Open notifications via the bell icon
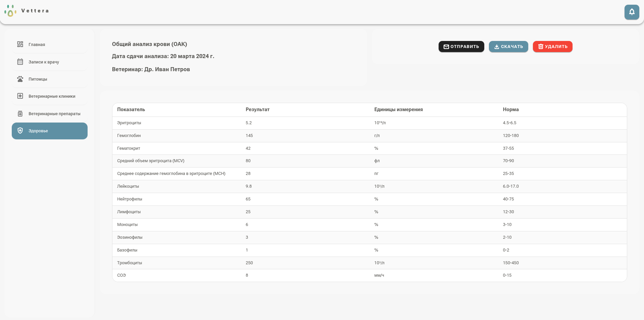644x320 pixels. [x=632, y=12]
